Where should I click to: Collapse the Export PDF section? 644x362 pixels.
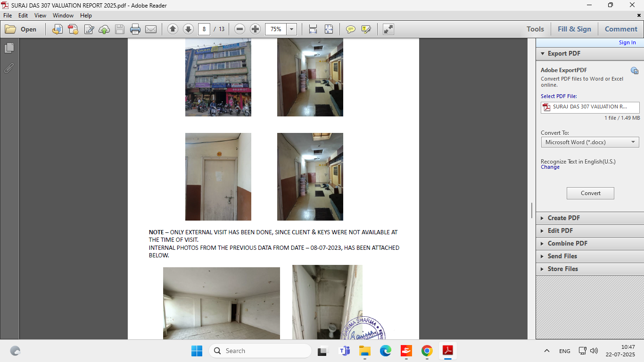[589, 53]
